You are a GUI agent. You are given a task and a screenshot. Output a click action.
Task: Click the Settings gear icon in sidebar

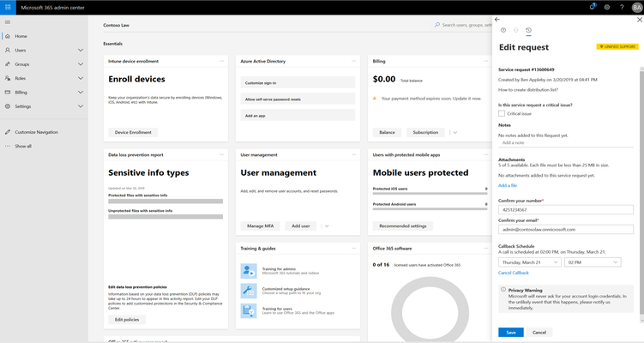click(x=8, y=106)
